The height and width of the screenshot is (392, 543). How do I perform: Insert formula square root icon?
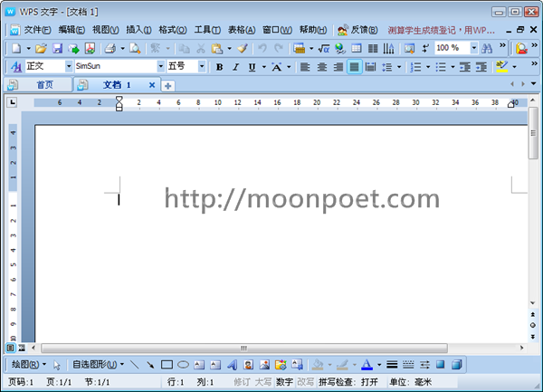pyautogui.click(x=323, y=48)
